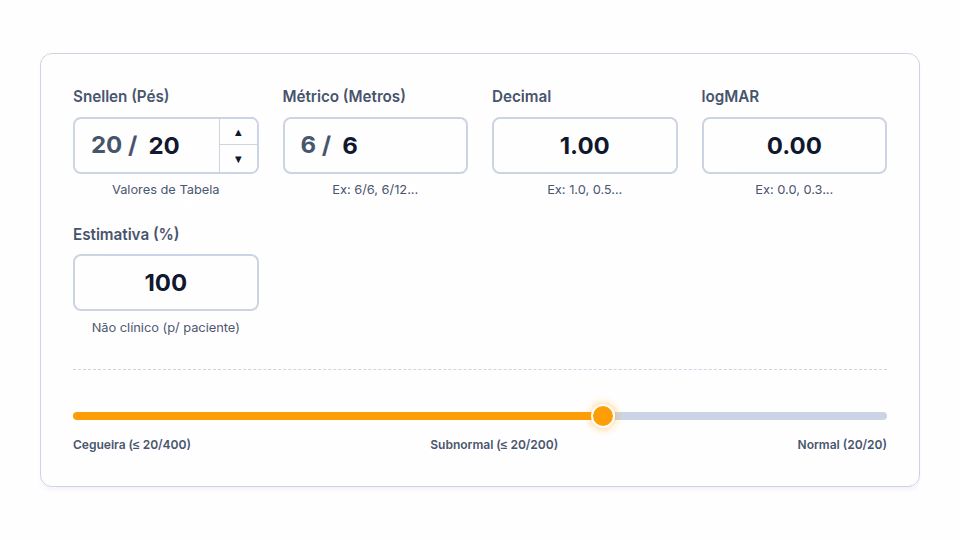
Task: Click the logMAR input showing 0.00
Action: 794,146
